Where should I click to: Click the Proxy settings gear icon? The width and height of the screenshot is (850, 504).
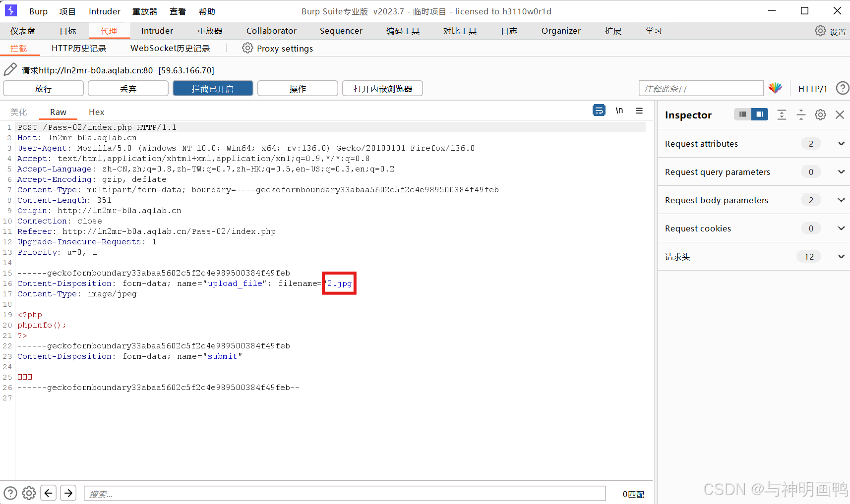tap(247, 48)
